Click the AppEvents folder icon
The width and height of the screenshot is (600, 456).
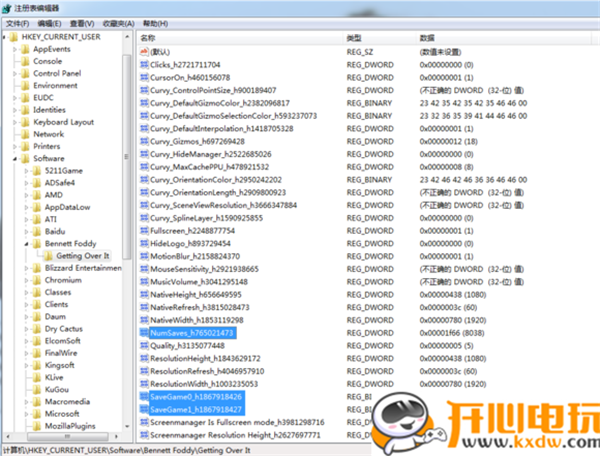coord(25,49)
